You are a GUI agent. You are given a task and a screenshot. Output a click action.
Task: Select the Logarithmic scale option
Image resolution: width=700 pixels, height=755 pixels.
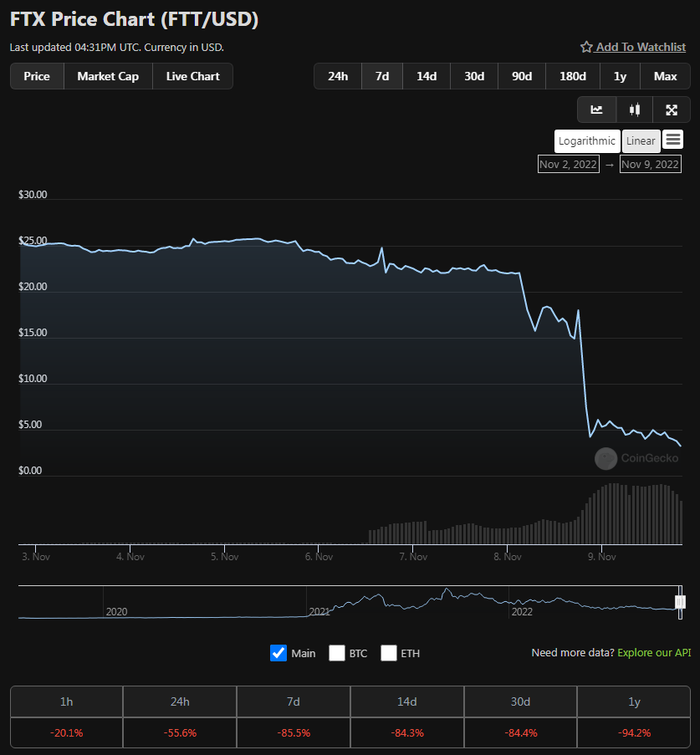pos(587,141)
